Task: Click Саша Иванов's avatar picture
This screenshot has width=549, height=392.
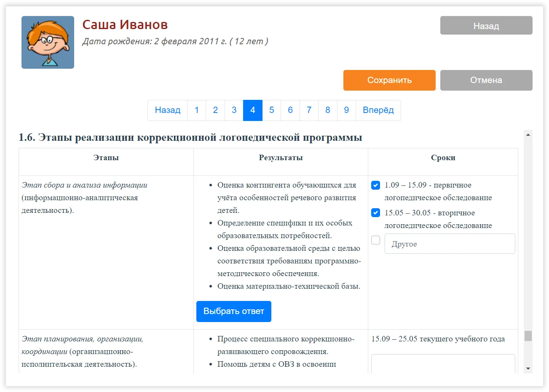Action: (48, 42)
